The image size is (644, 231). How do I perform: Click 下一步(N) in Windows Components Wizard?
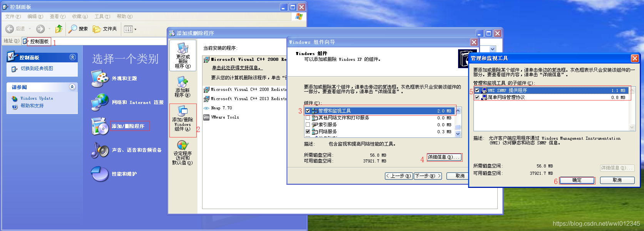[428, 176]
